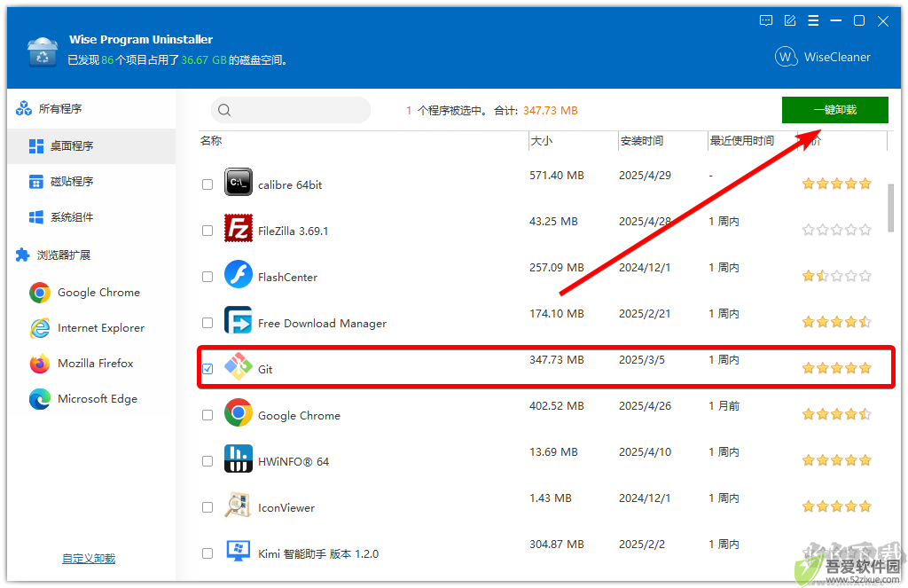908x588 pixels.
Task: Check the HWiNFO 64 checkbox
Action: click(207, 461)
